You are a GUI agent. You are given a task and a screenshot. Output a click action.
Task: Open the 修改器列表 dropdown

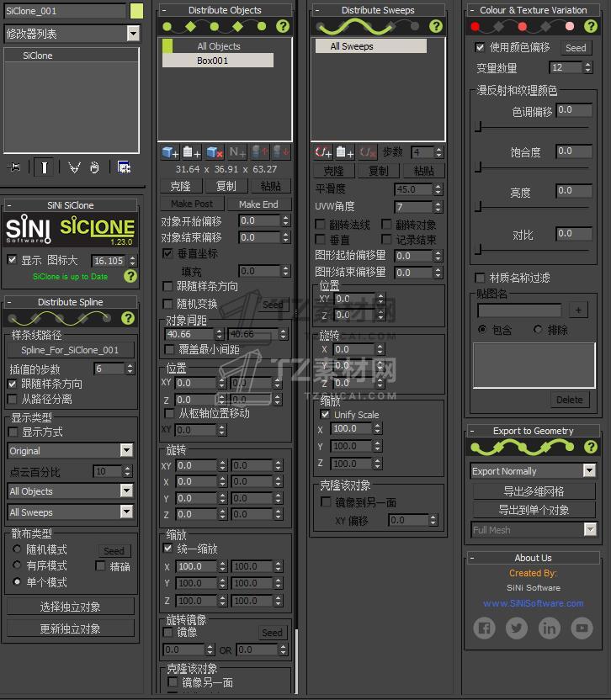coord(133,34)
